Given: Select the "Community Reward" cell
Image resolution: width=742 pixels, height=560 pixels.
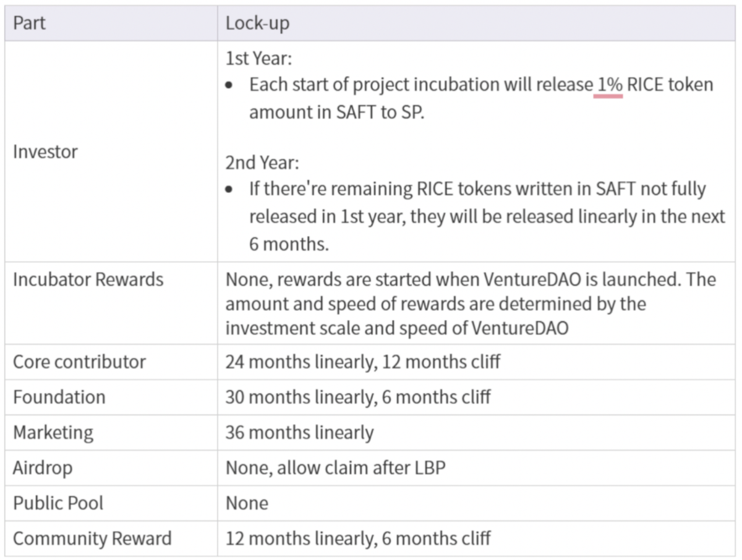Looking at the screenshot, I should pyautogui.click(x=92, y=538).
